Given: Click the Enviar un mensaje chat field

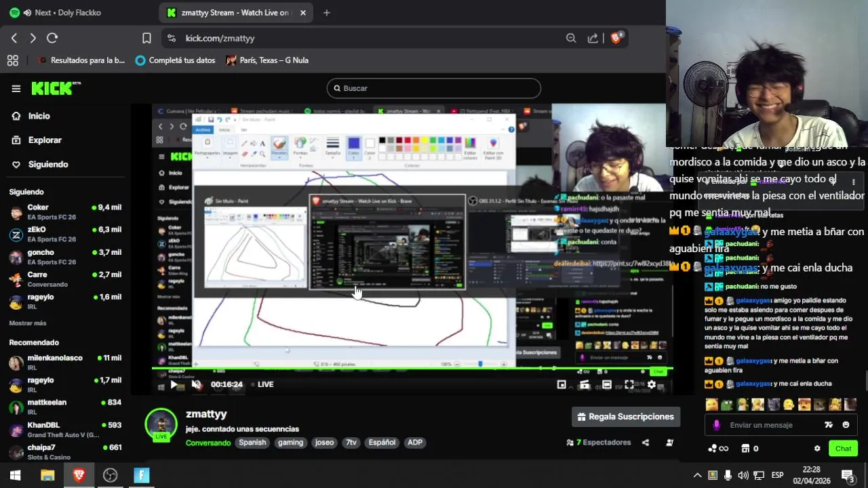Looking at the screenshot, I should click(x=773, y=425).
